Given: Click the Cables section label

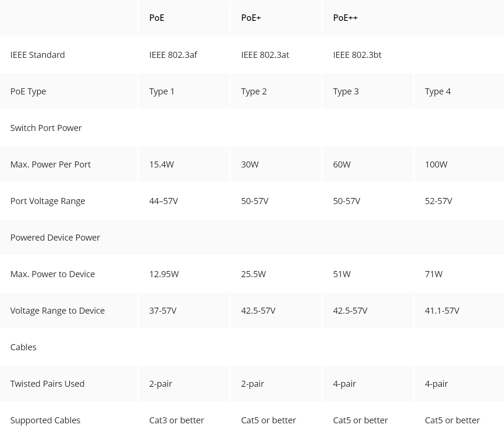Looking at the screenshot, I should pos(23,347).
